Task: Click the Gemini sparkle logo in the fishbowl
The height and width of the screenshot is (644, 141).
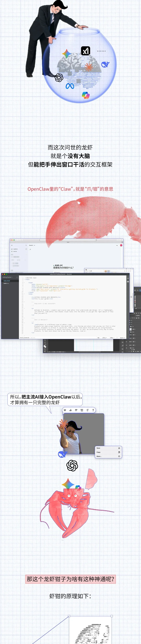Action: point(67,54)
